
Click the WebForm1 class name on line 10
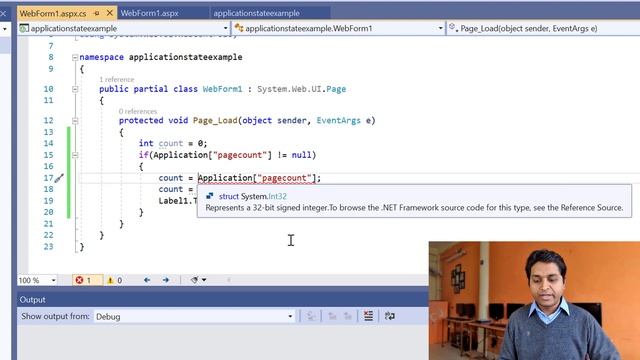[x=222, y=89]
